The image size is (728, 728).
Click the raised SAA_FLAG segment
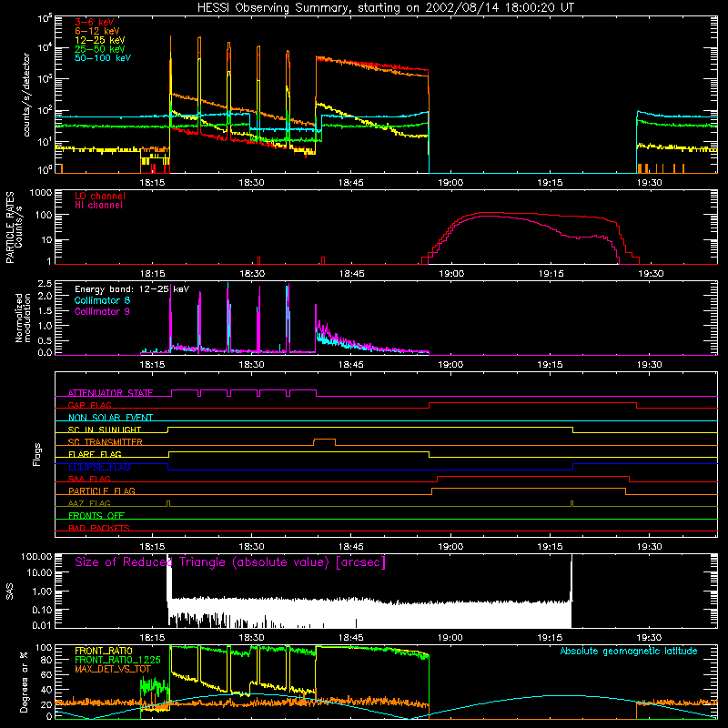pyautogui.click(x=533, y=477)
